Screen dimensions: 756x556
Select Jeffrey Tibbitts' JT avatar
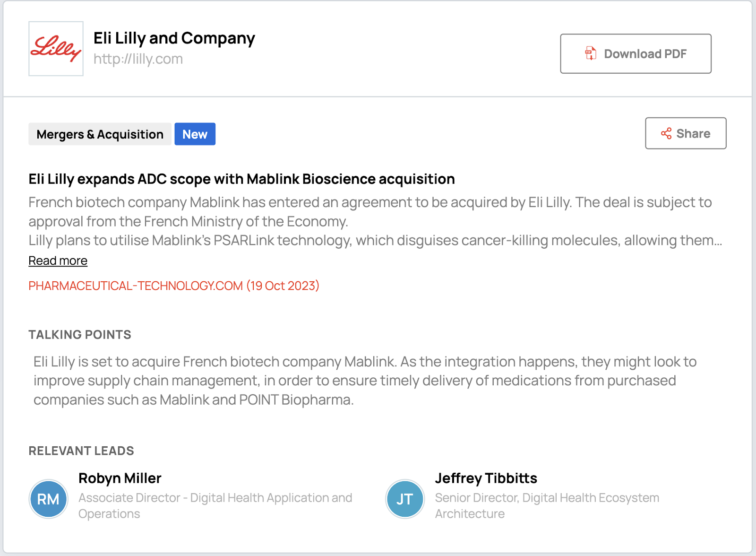tap(404, 499)
